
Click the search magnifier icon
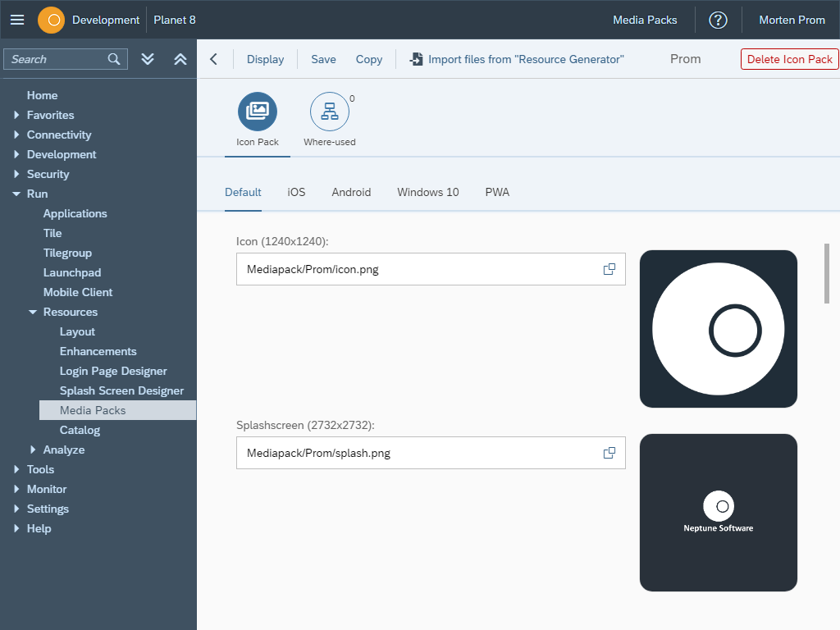pyautogui.click(x=115, y=59)
